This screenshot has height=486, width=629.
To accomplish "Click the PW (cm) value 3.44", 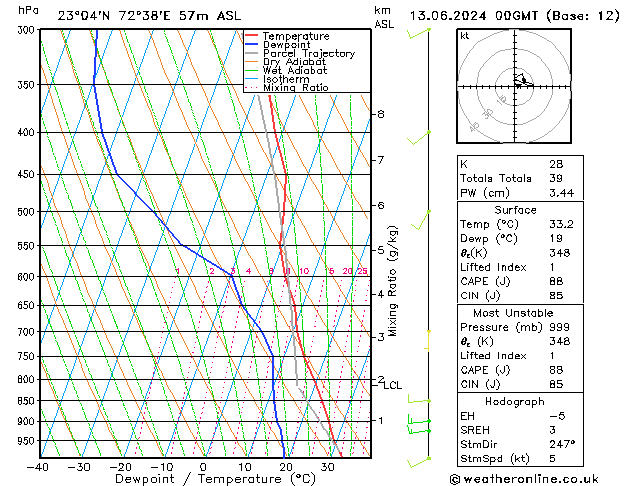I will (x=561, y=193).
